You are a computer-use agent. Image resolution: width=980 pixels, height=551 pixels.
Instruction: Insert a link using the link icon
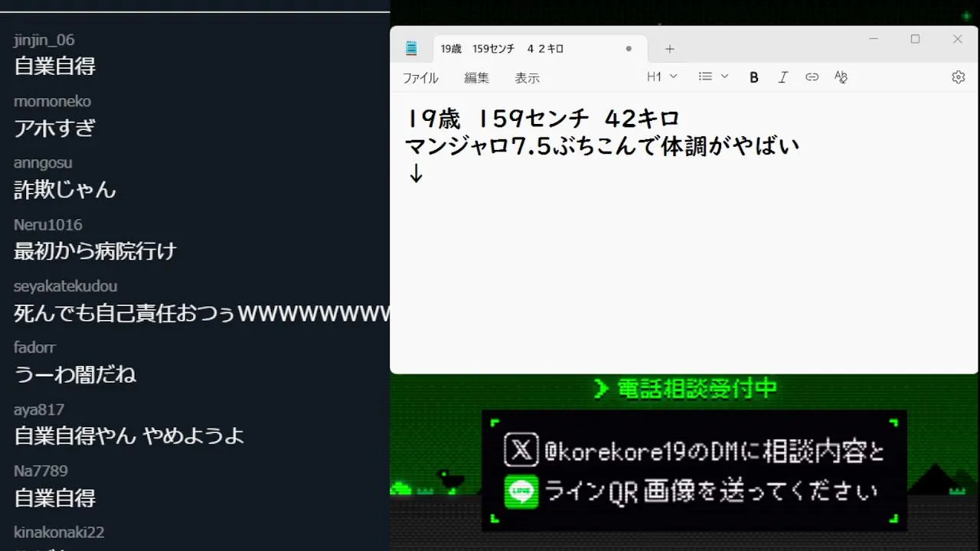click(812, 77)
